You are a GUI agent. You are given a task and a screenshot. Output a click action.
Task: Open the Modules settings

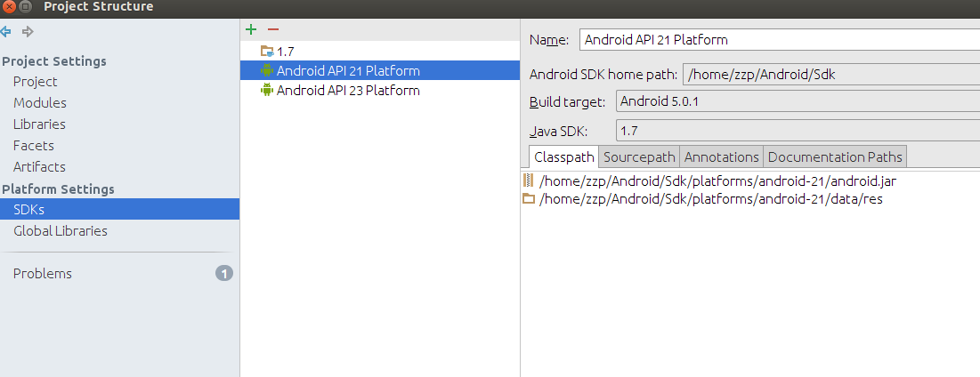[x=40, y=103]
